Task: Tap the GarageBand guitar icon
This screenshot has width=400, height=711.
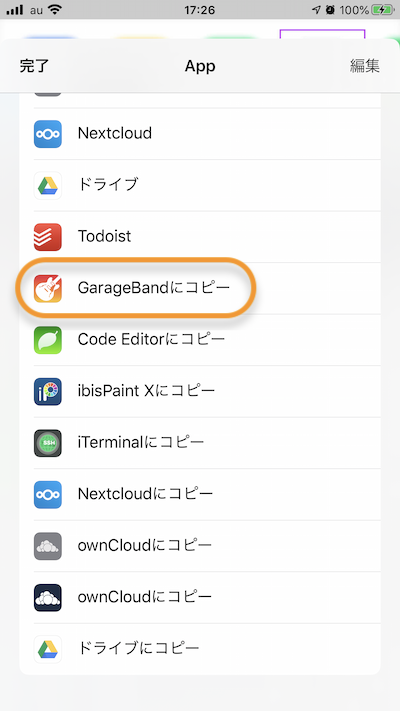Action: [x=48, y=288]
